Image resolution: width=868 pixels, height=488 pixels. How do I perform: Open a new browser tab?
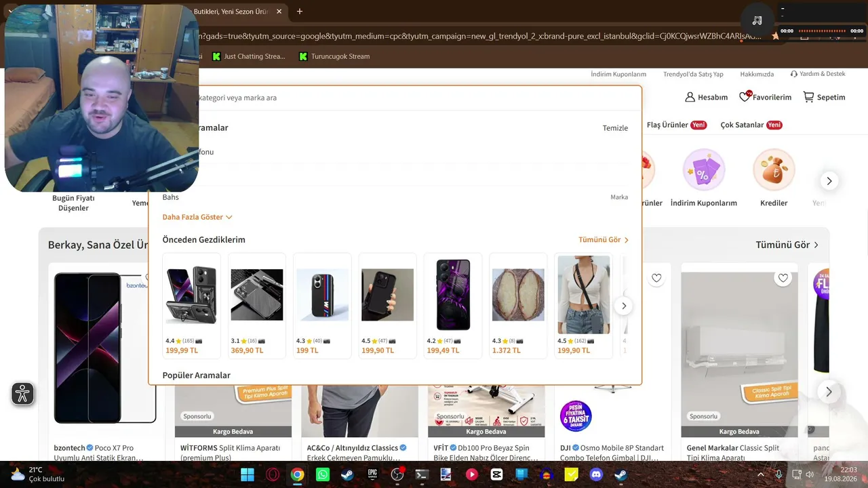(300, 12)
